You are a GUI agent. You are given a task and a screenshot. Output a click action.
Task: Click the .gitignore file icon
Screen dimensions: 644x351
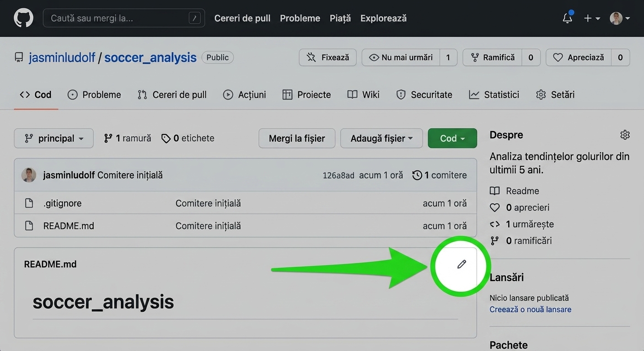(x=29, y=203)
